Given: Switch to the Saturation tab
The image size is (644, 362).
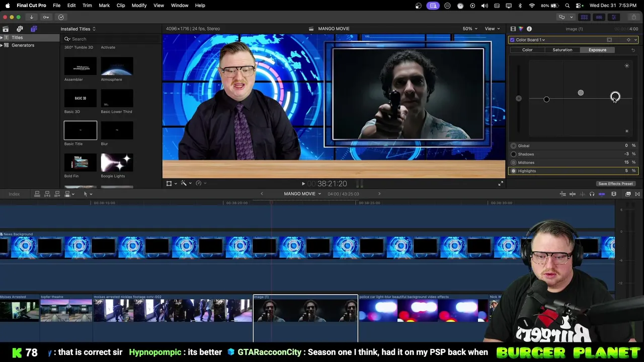Looking at the screenshot, I should [562, 50].
